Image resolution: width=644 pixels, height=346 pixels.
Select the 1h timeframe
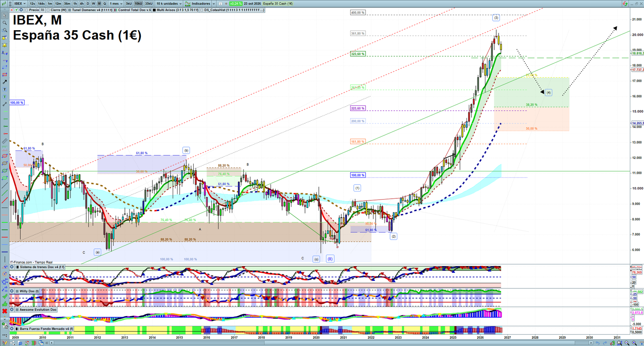pyautogui.click(x=75, y=4)
